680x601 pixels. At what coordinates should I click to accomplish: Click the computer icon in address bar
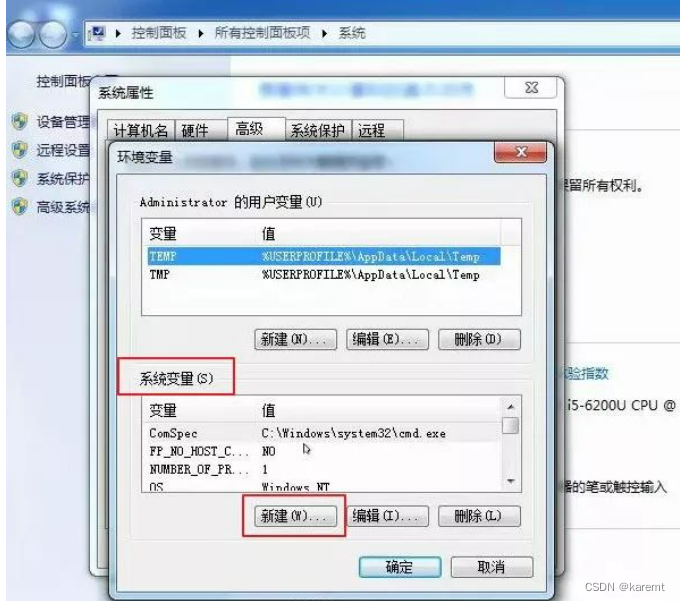click(97, 33)
